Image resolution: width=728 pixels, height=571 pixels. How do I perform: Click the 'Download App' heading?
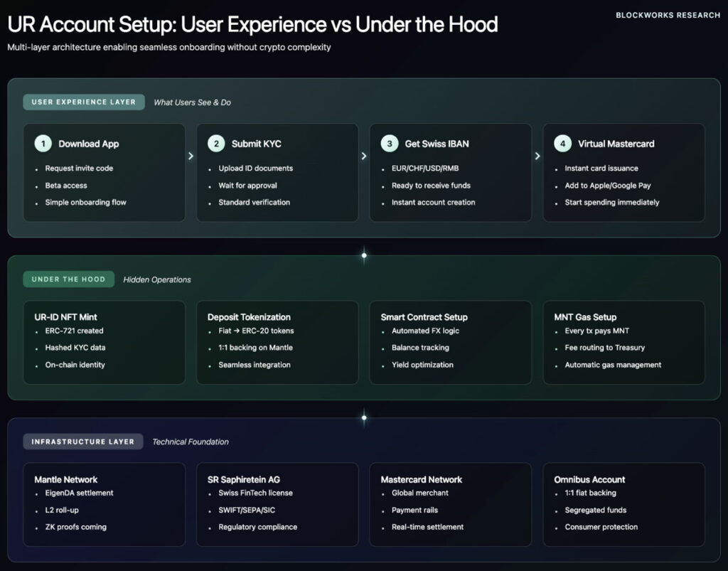click(89, 144)
